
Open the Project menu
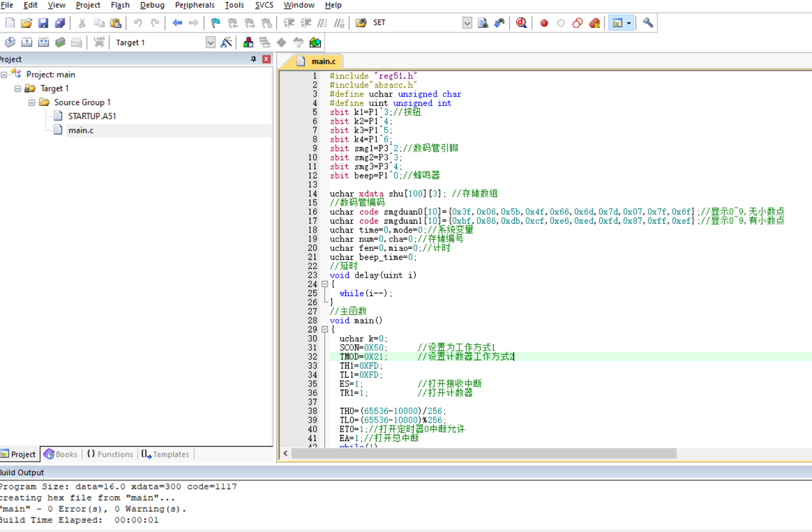point(88,5)
